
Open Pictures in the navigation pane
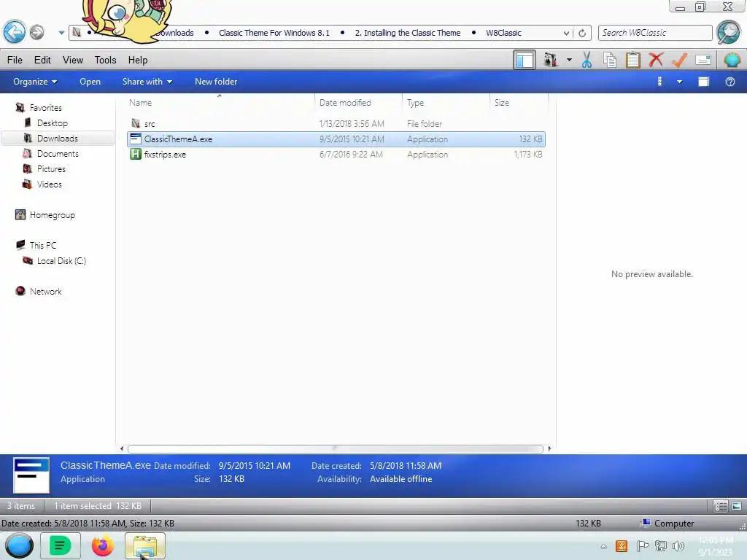[x=51, y=168]
